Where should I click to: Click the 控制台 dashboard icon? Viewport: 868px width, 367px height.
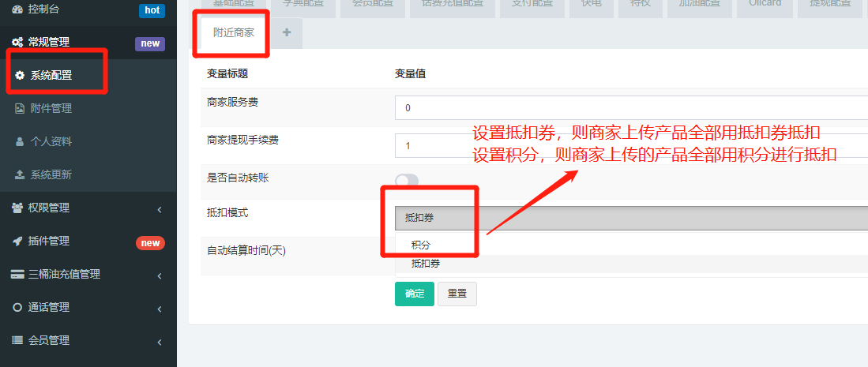17,9
